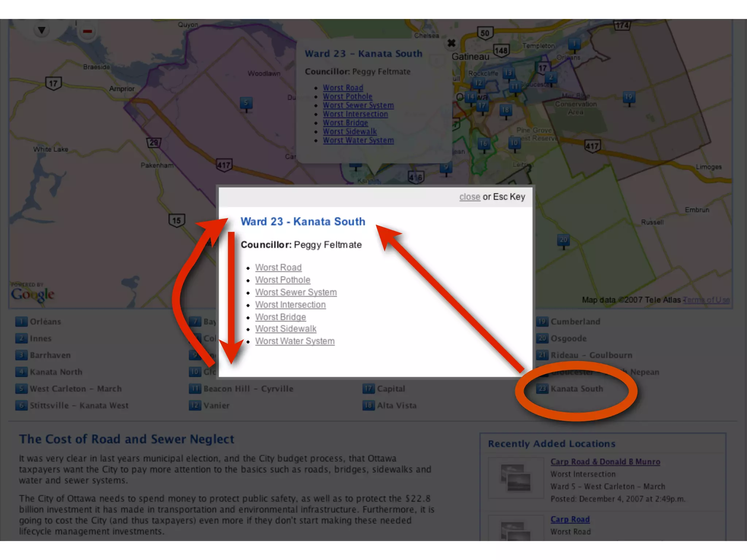Click the red zoom out button
The width and height of the screenshot is (747, 560).
click(x=87, y=32)
